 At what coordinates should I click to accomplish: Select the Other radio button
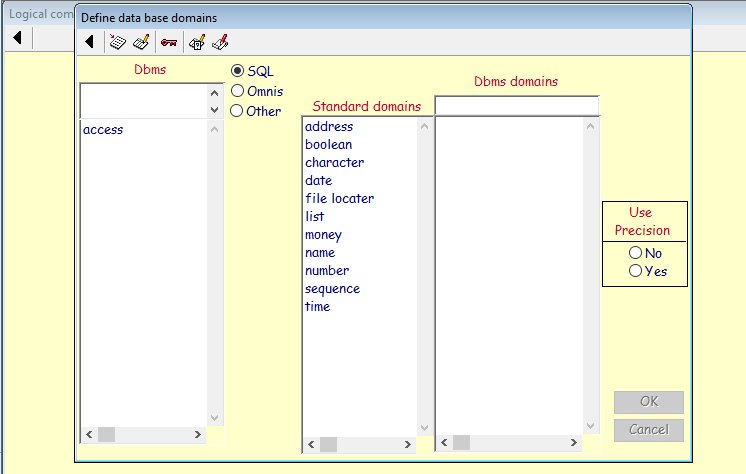point(238,111)
